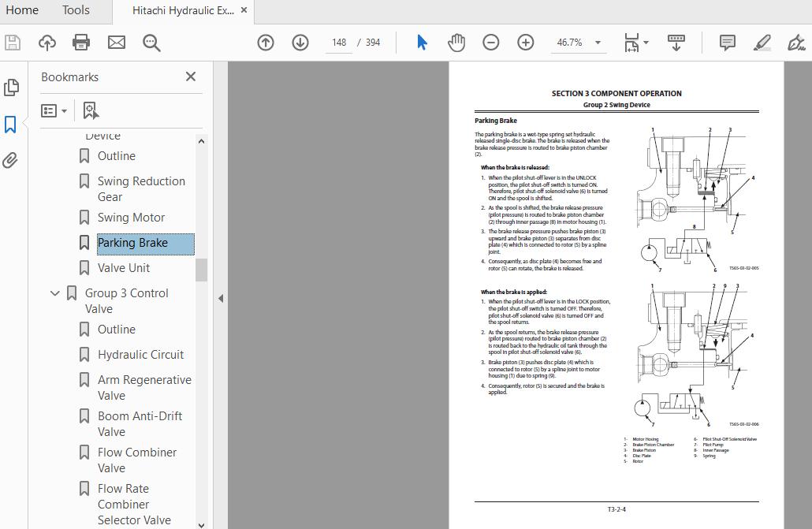Switch to the Tools tab
The height and width of the screenshot is (529, 812).
(76, 10)
